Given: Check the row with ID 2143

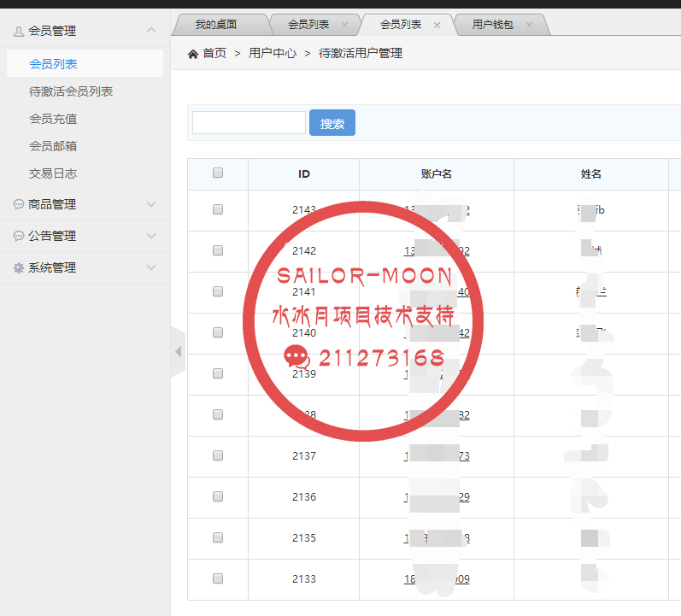Looking at the screenshot, I should pyautogui.click(x=218, y=209).
